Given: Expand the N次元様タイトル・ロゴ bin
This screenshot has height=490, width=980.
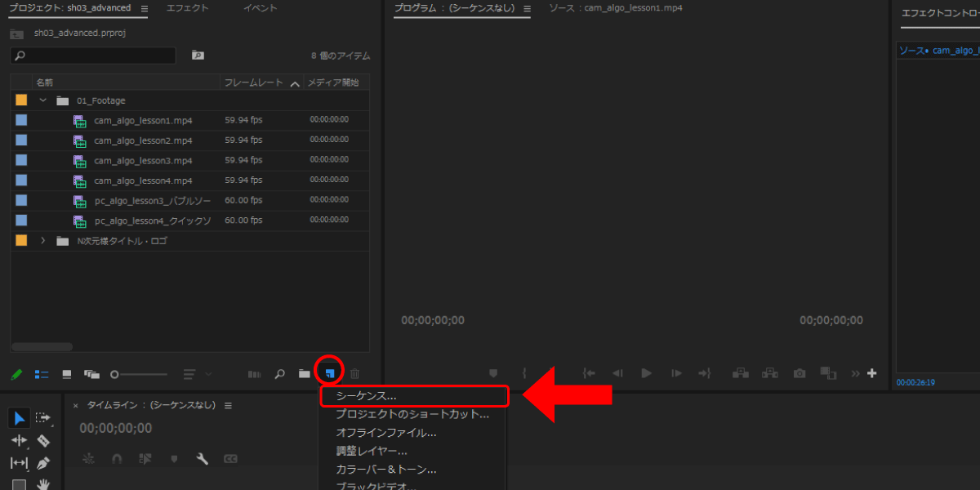Looking at the screenshot, I should pos(43,241).
